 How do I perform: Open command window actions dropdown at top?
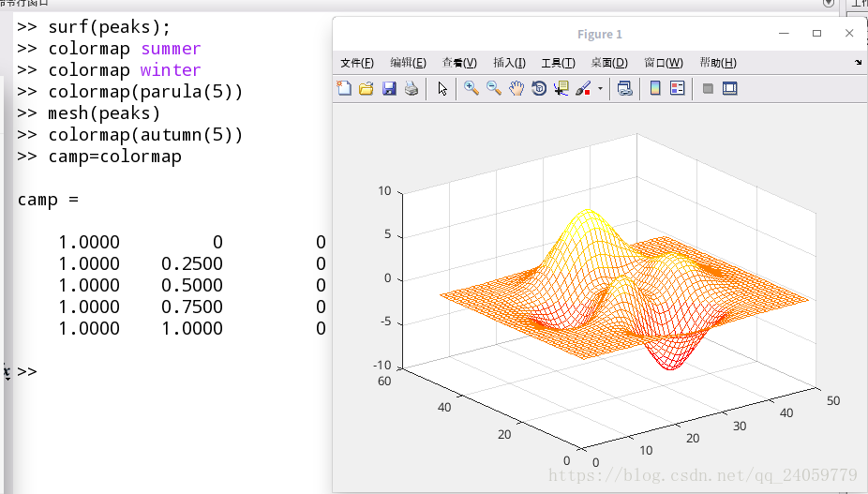828,3
